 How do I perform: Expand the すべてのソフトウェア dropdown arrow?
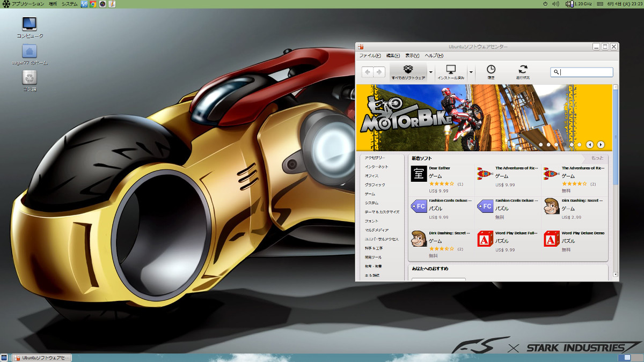[430, 72]
